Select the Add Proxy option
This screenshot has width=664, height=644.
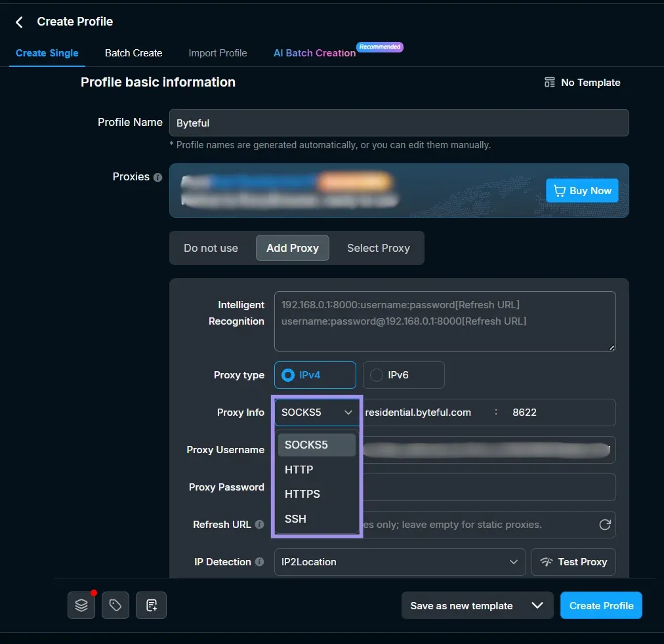293,248
